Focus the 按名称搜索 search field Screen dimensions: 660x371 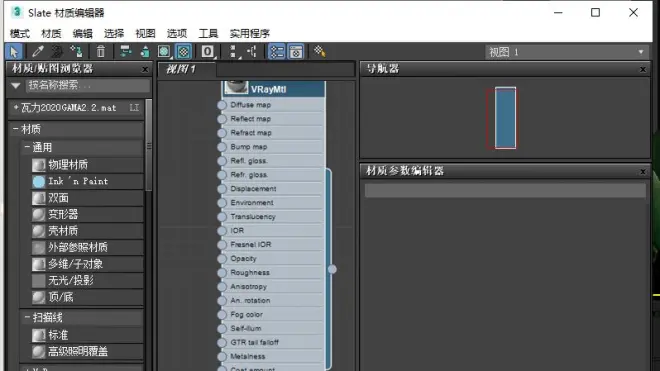(88, 85)
